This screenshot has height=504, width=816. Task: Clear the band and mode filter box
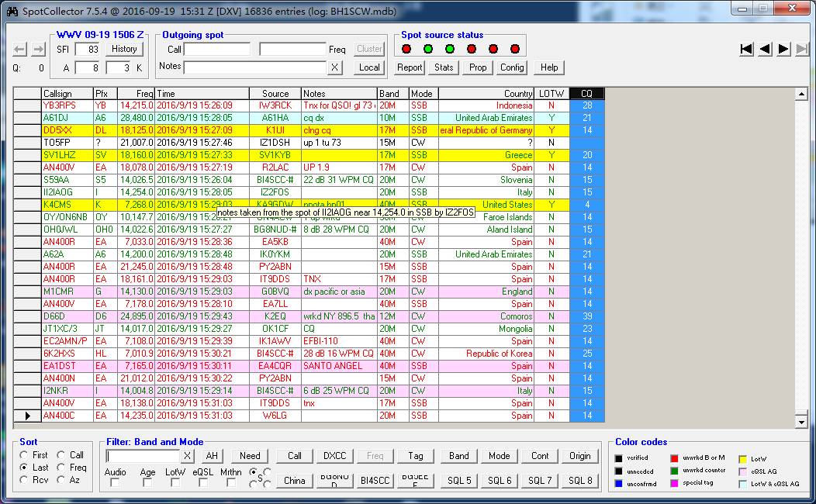(x=187, y=456)
